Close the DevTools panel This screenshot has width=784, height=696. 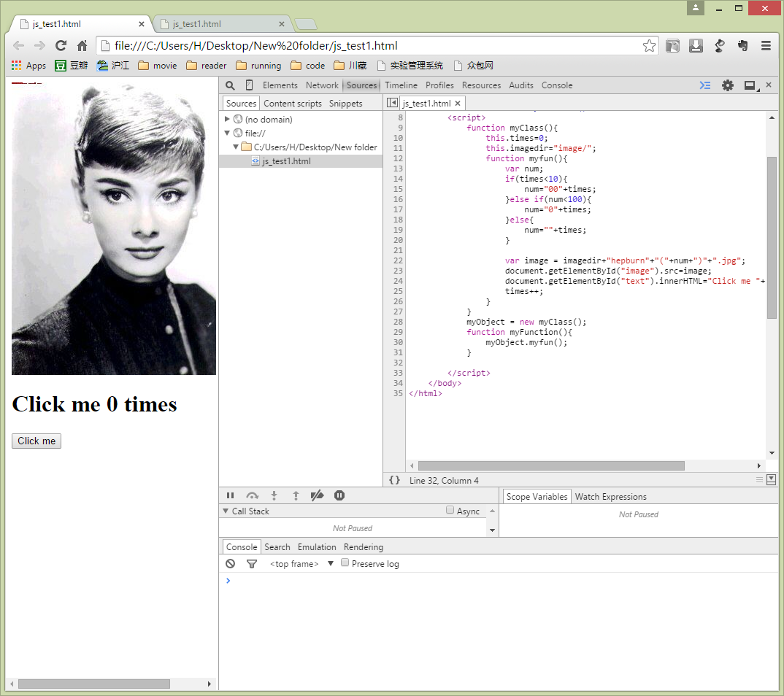[x=769, y=85]
